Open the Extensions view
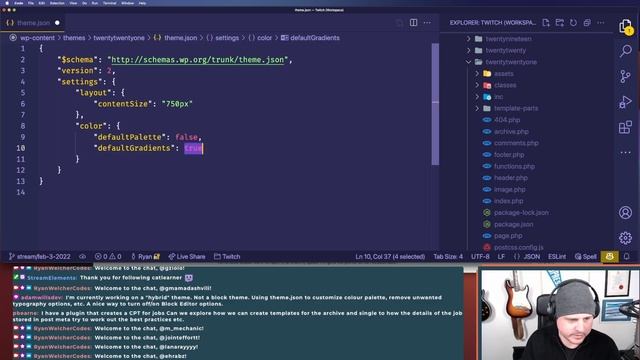The image size is (640, 360). tap(625, 127)
